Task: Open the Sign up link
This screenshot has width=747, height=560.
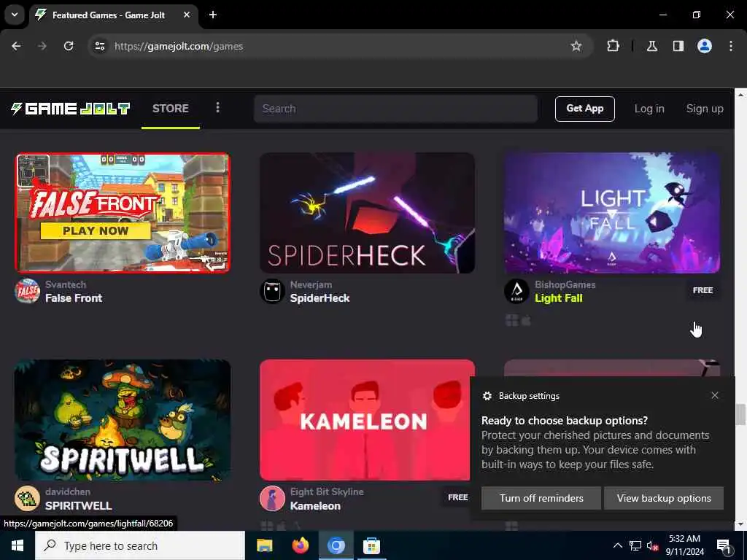Action: point(705,109)
